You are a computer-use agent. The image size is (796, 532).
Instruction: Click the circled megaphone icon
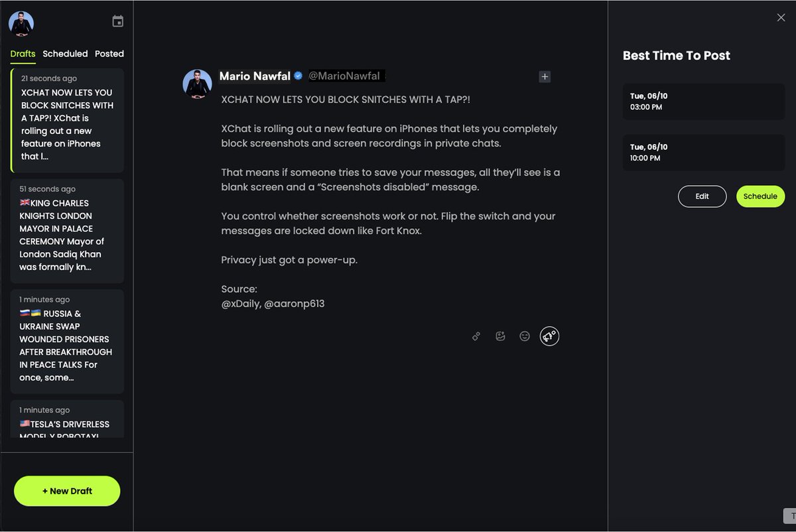coord(549,336)
